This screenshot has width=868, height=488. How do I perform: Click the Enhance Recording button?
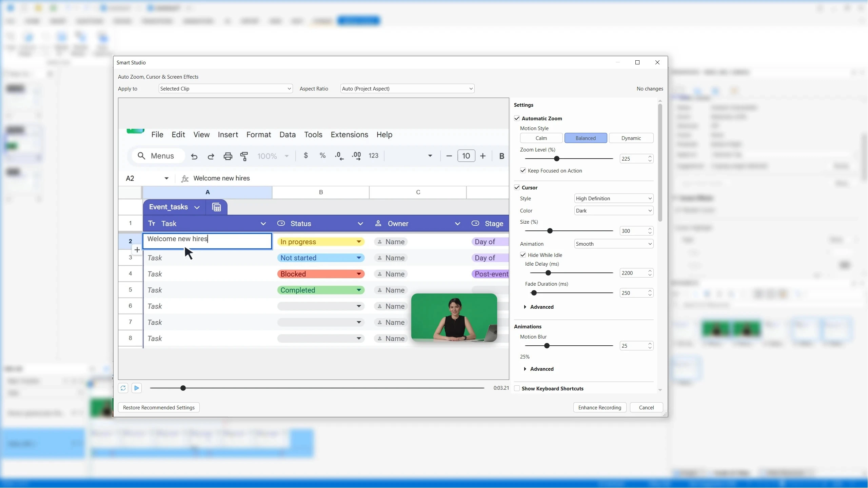click(x=599, y=408)
